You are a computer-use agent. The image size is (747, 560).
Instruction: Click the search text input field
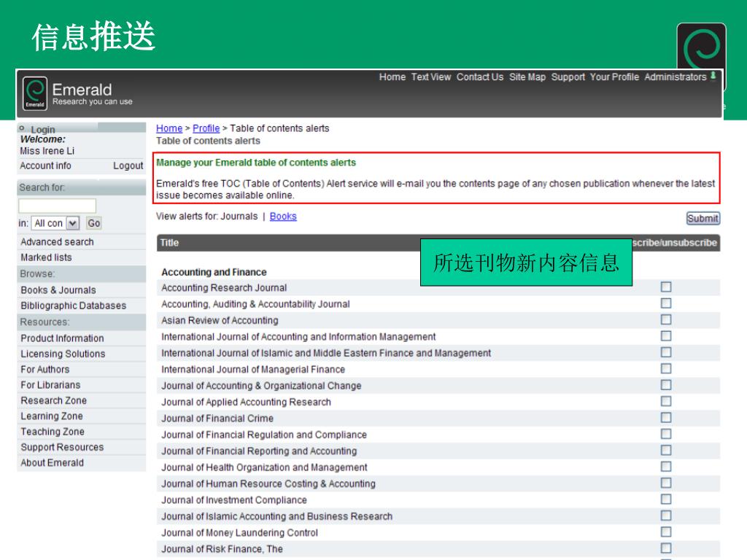[57, 206]
